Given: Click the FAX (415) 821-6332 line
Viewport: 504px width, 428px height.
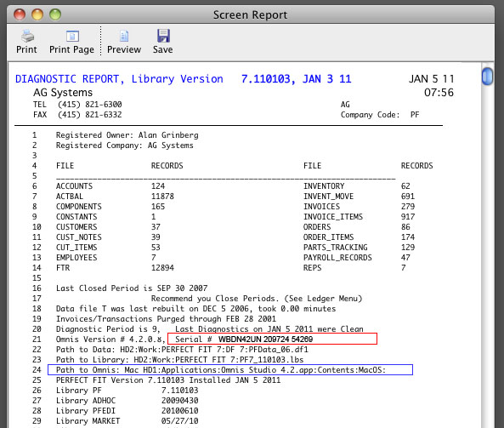Looking at the screenshot, I should [77, 115].
